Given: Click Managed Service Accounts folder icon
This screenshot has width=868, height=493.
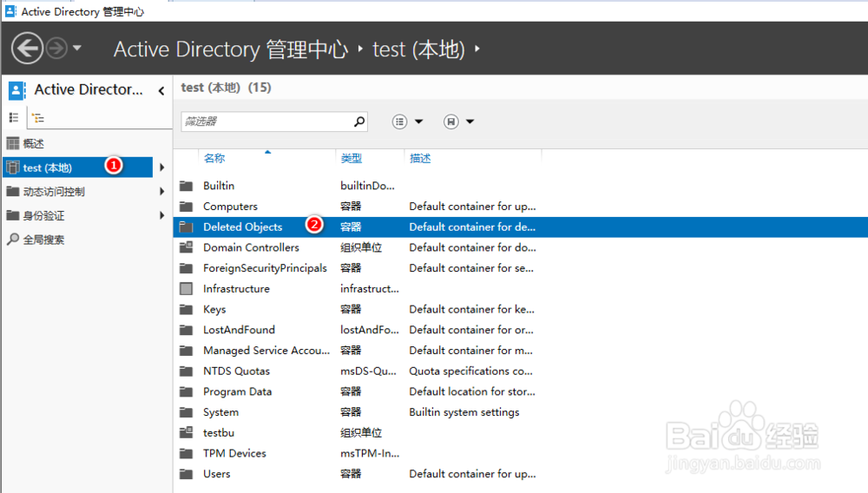Looking at the screenshot, I should (x=186, y=351).
